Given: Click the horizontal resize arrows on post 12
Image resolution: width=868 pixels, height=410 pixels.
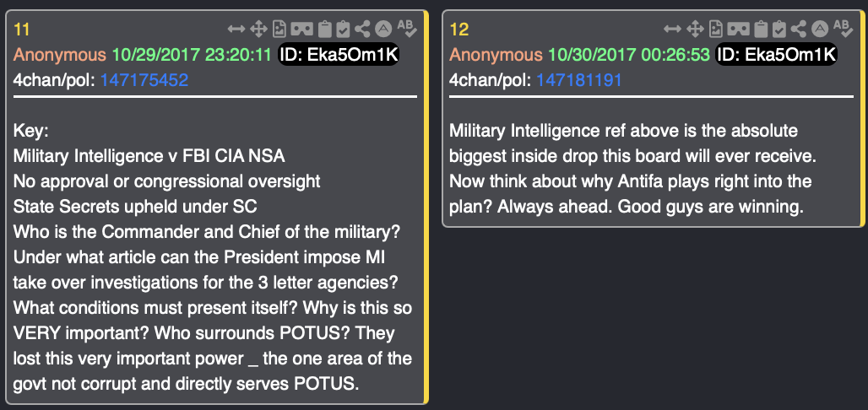Looking at the screenshot, I should (x=673, y=30).
